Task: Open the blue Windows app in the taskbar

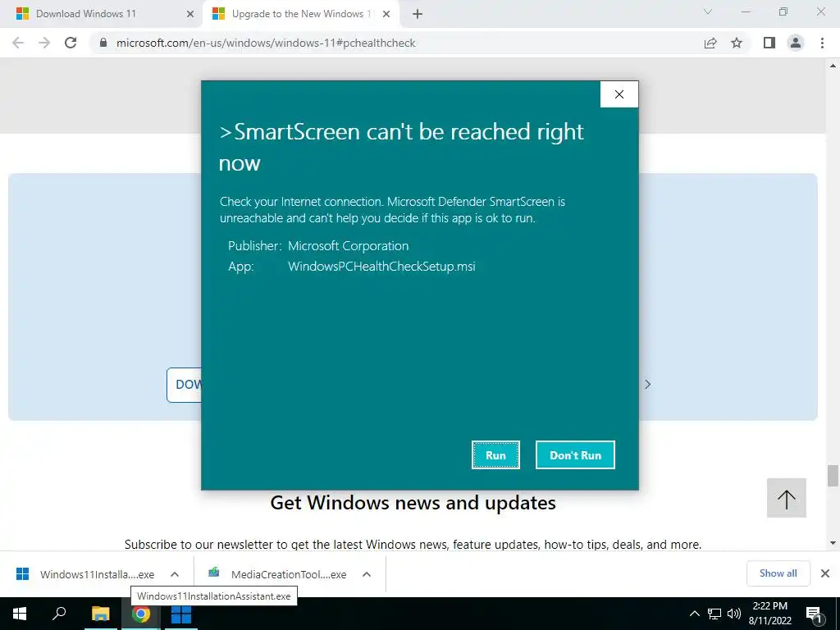Action: [x=181, y=614]
